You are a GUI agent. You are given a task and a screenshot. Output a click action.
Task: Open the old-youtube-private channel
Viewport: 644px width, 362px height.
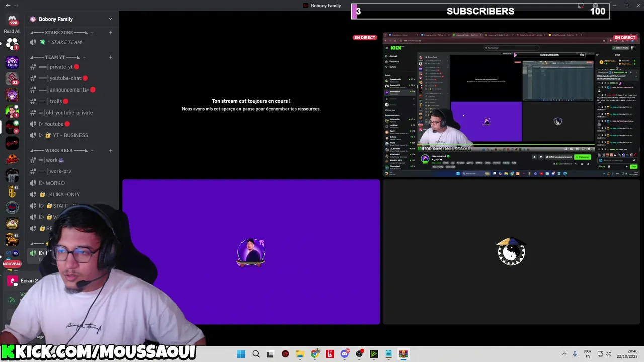coord(71,113)
